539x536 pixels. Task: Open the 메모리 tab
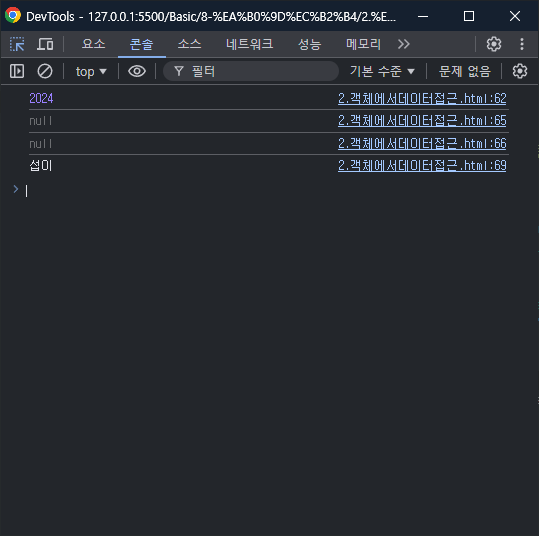pyautogui.click(x=363, y=44)
